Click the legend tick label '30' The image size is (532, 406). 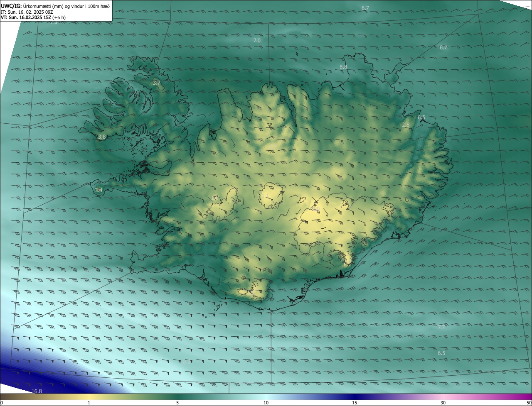click(443, 403)
